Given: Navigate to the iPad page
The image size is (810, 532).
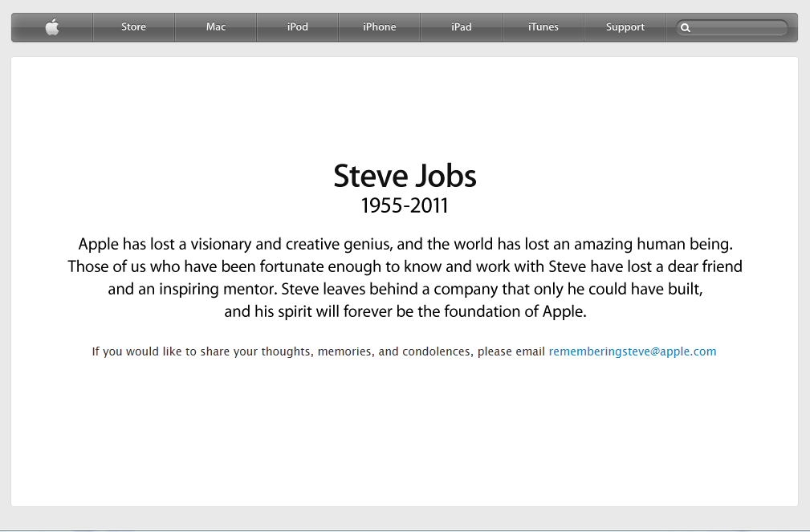Looking at the screenshot, I should tap(462, 26).
